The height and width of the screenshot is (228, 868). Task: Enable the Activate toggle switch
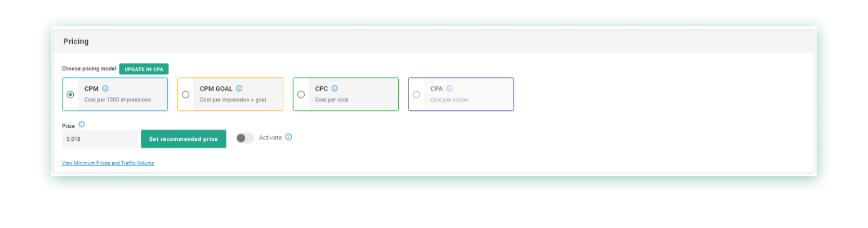245,138
